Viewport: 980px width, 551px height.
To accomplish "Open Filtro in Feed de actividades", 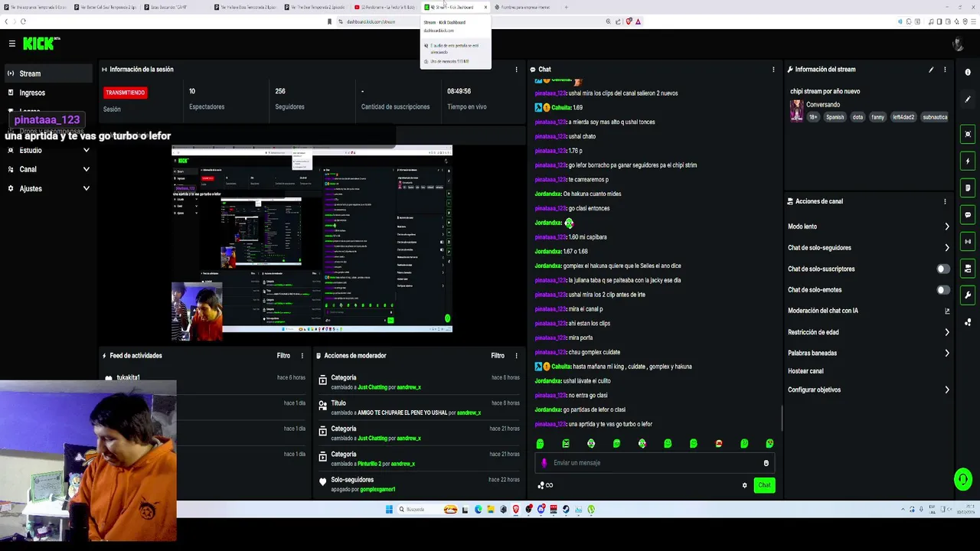I will click(x=283, y=356).
